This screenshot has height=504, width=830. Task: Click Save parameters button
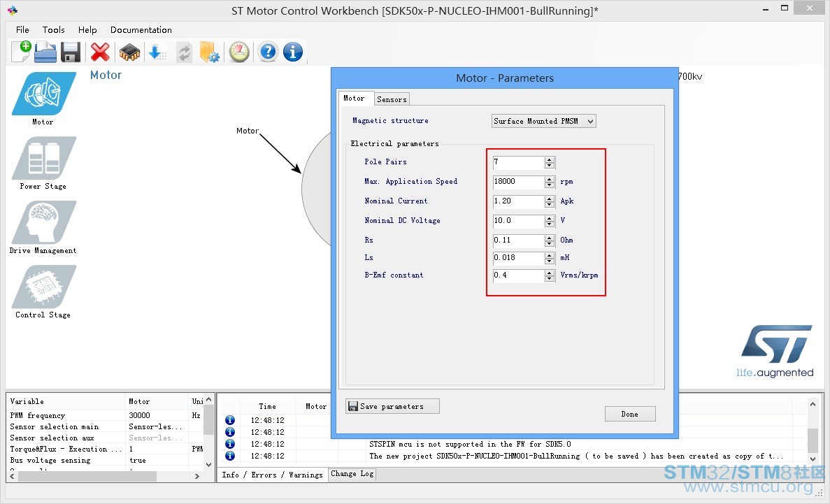pyautogui.click(x=392, y=406)
